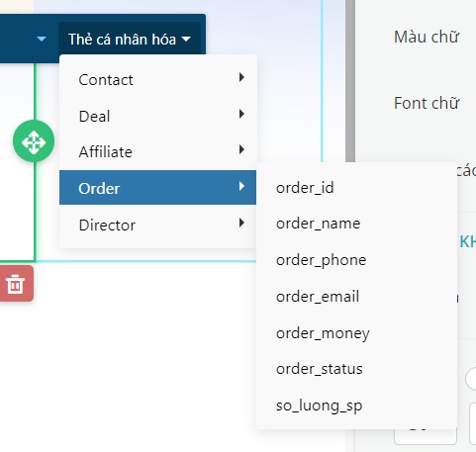476x452 pixels.
Task: Open the Thẻ cá nhân hóa dropdown
Action: pos(130,40)
